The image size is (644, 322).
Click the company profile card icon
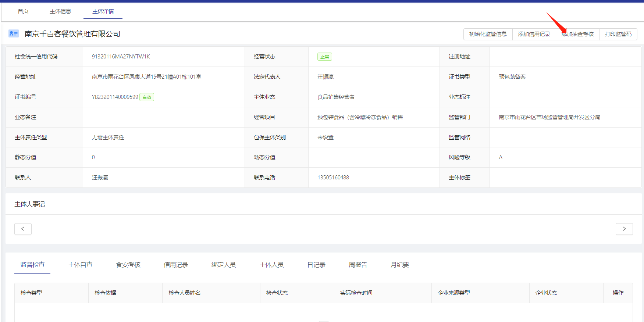tap(14, 33)
